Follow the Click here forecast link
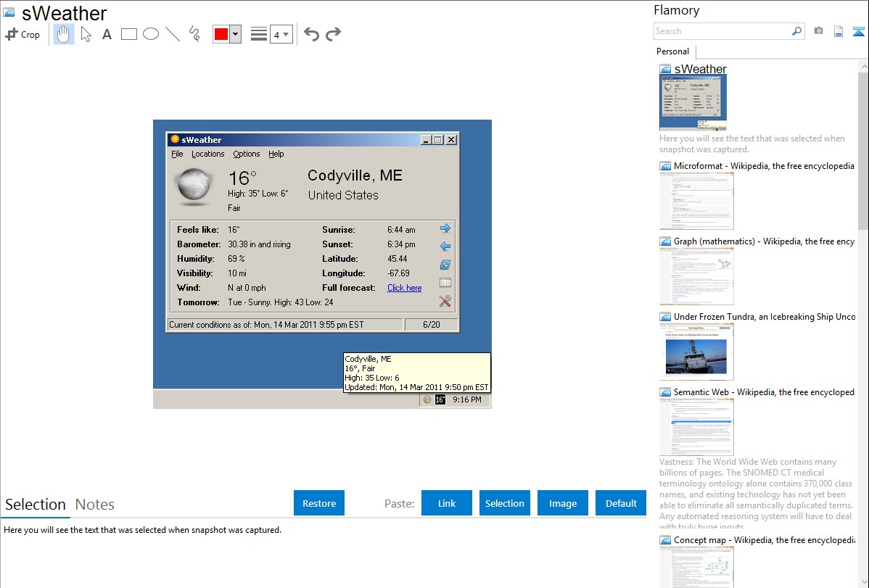Screen dimensions: 869x588 (x=405, y=288)
